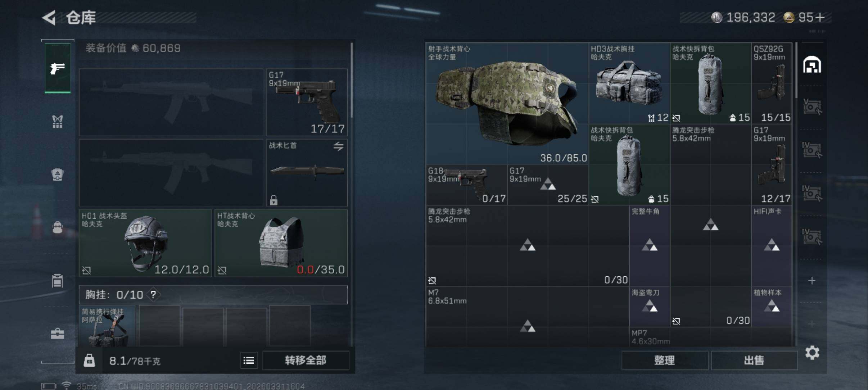This screenshot has height=390, width=868.
Task: Click the swap arrows on 战术匕首 slot
Action: (338, 146)
